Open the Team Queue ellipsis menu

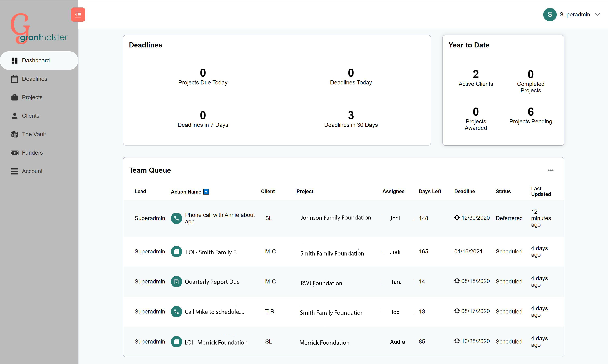551,170
